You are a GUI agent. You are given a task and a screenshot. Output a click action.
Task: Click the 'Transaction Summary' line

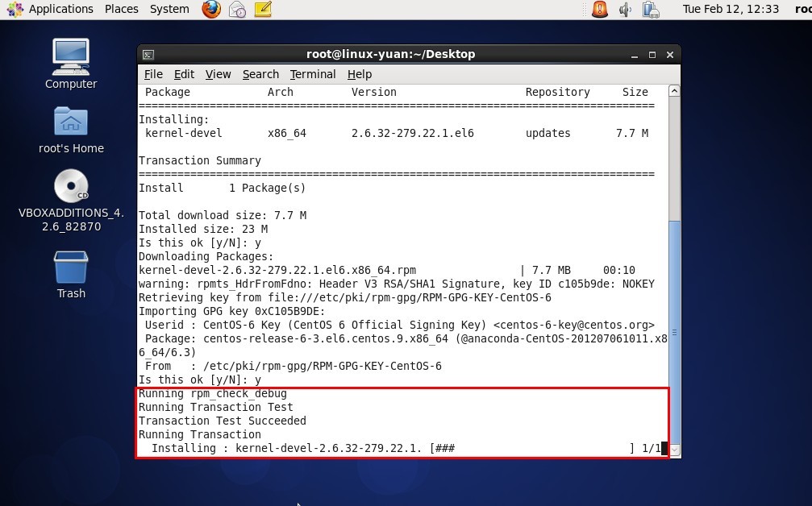(199, 160)
